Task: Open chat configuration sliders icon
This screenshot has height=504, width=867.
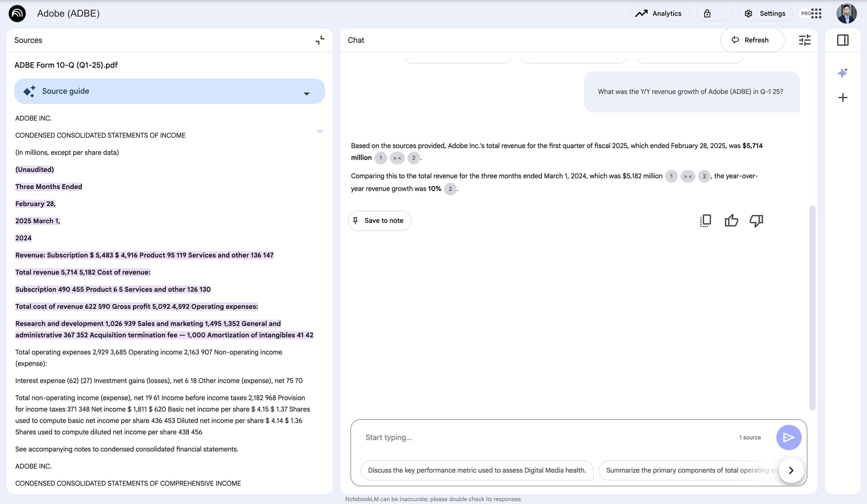Action: [x=805, y=40]
